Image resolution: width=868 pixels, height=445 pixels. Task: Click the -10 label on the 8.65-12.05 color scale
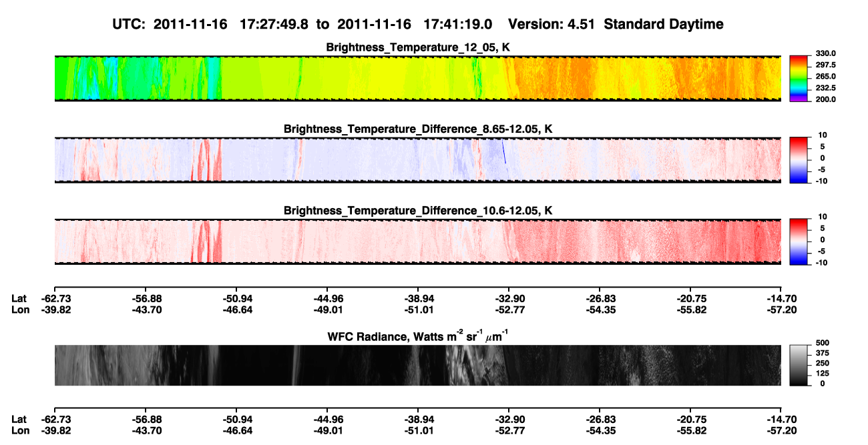tap(823, 181)
